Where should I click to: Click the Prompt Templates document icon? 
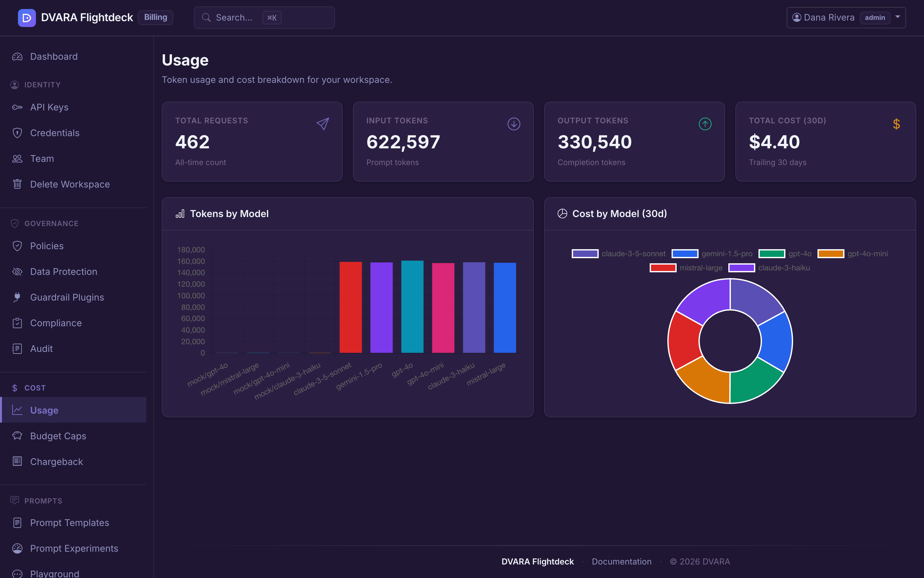(17, 522)
